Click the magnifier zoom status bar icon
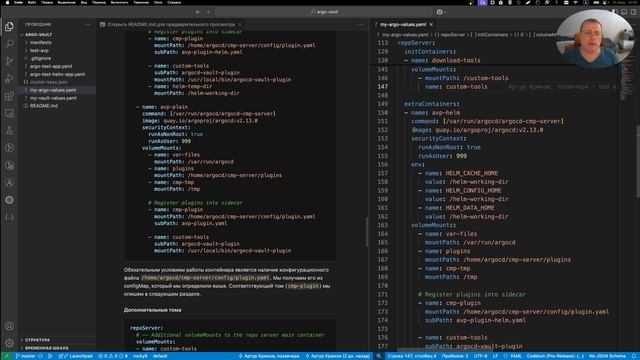Image resolution: width=640 pixels, height=360 pixels. pyautogui.click(x=378, y=356)
